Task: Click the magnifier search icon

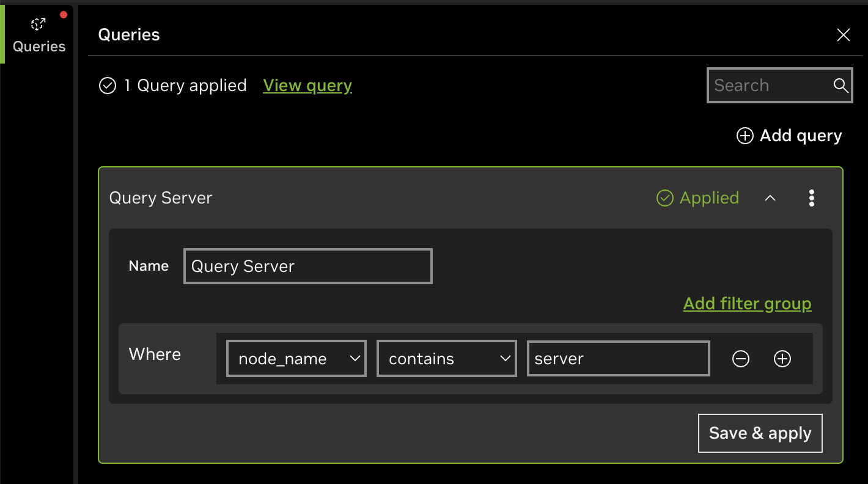Action: (x=840, y=86)
